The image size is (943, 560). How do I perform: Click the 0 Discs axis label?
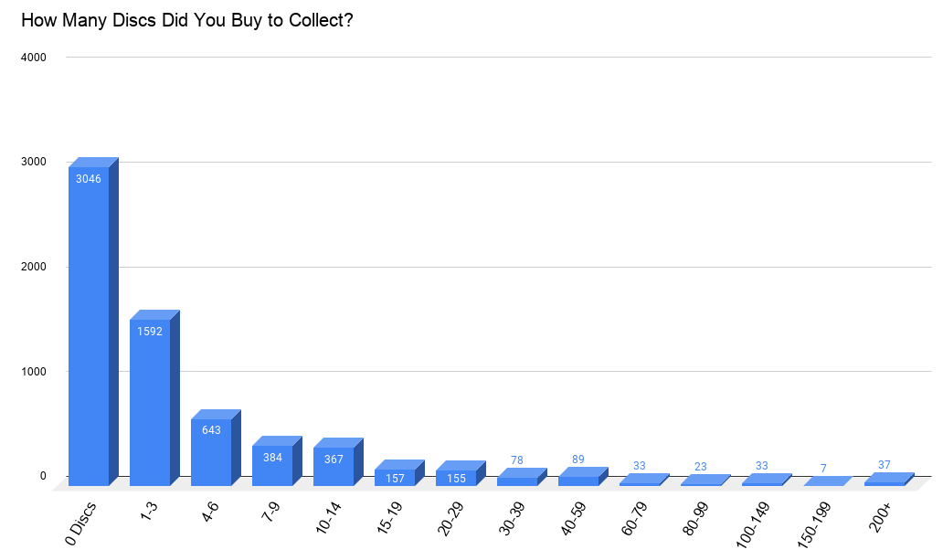click(x=80, y=523)
